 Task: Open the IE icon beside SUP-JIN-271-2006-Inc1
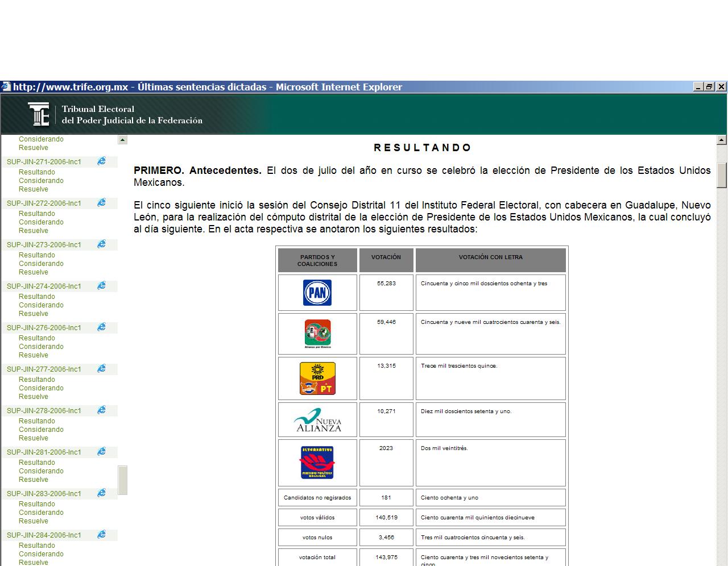[x=101, y=161]
